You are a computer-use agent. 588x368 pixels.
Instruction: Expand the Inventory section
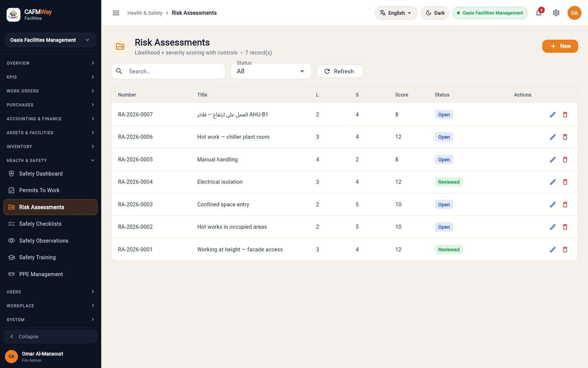[x=50, y=146]
